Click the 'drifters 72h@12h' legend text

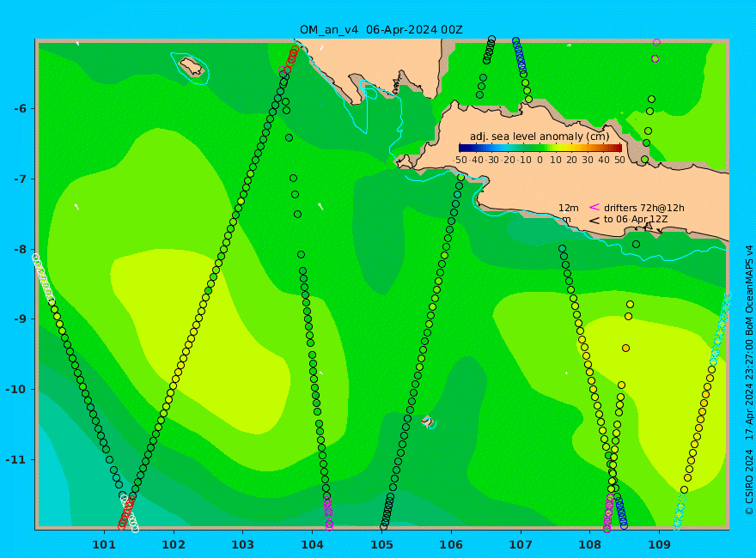click(644, 208)
